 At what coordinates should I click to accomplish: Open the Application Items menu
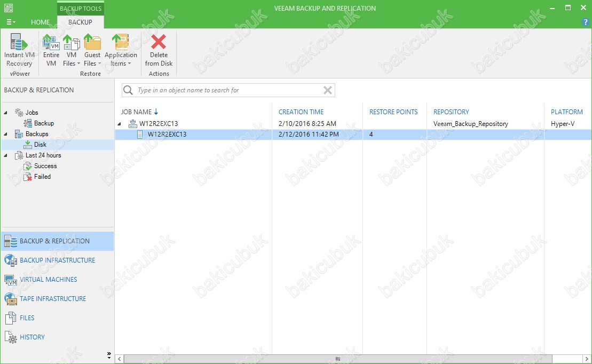coord(121,50)
